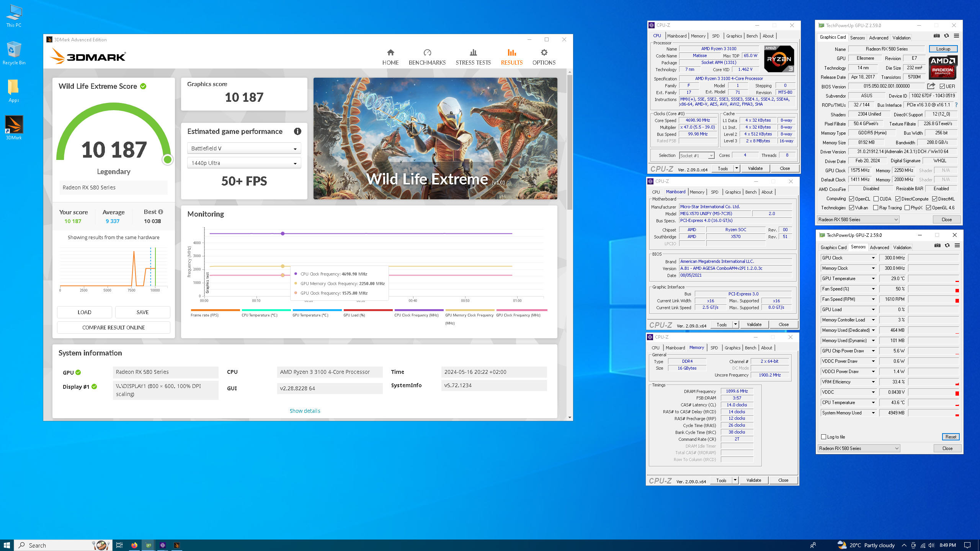Click the CPU Clock Frequency purple legend swatch
980x551 pixels.
click(x=419, y=310)
